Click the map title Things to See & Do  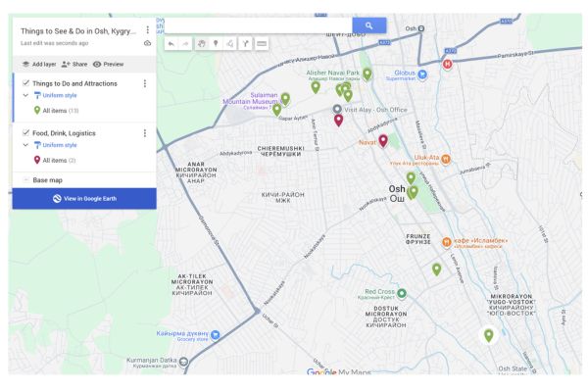[x=78, y=31]
